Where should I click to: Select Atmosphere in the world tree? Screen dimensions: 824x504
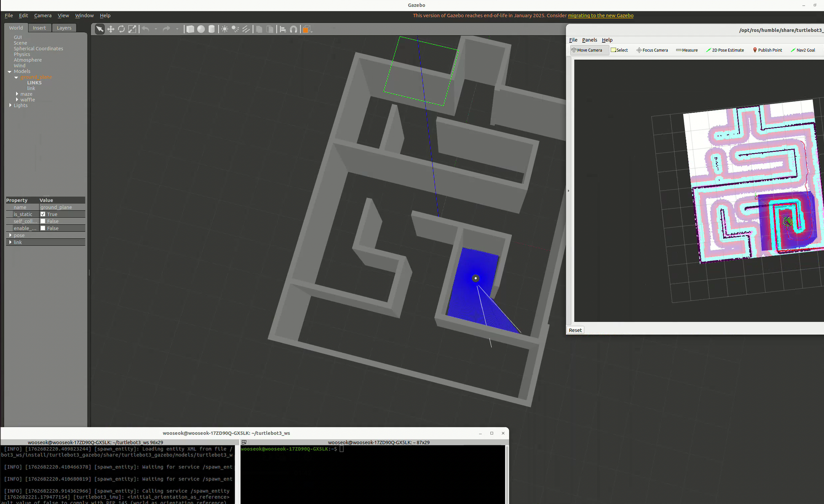28,60
